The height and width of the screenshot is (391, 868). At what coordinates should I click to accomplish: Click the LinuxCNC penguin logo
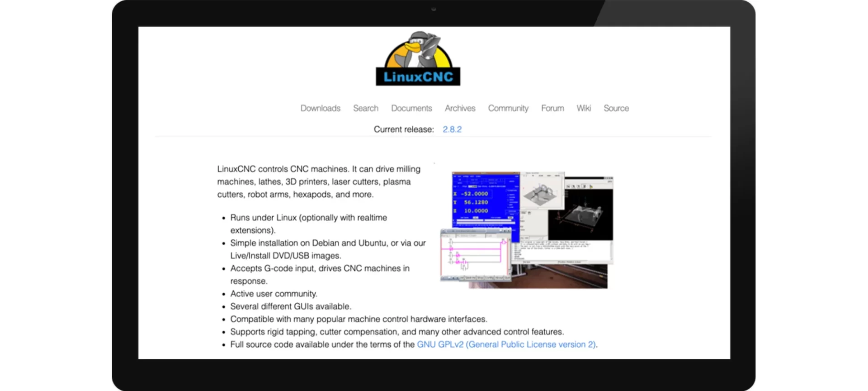click(x=418, y=58)
